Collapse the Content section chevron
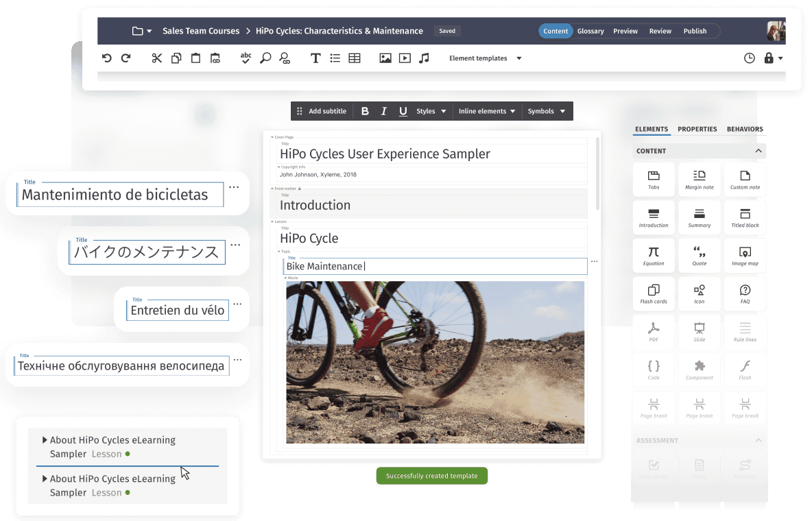Viewport: 812px width, 521px height. tap(759, 151)
